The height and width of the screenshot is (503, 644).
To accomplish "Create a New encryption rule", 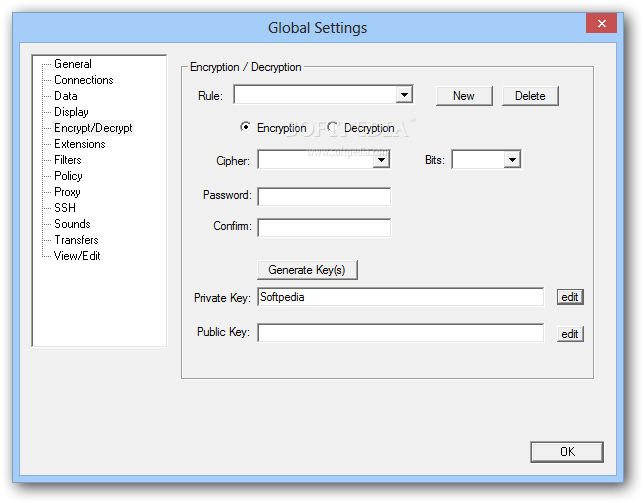I will [464, 96].
